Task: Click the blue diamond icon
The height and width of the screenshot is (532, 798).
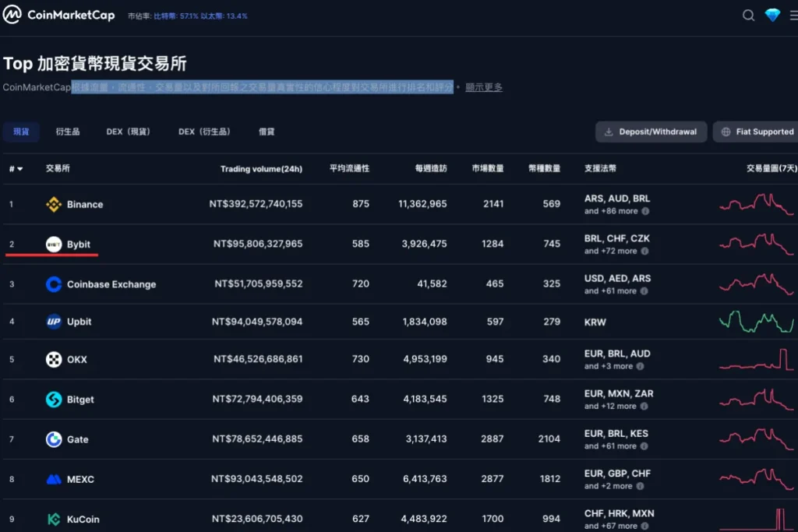Action: click(772, 16)
